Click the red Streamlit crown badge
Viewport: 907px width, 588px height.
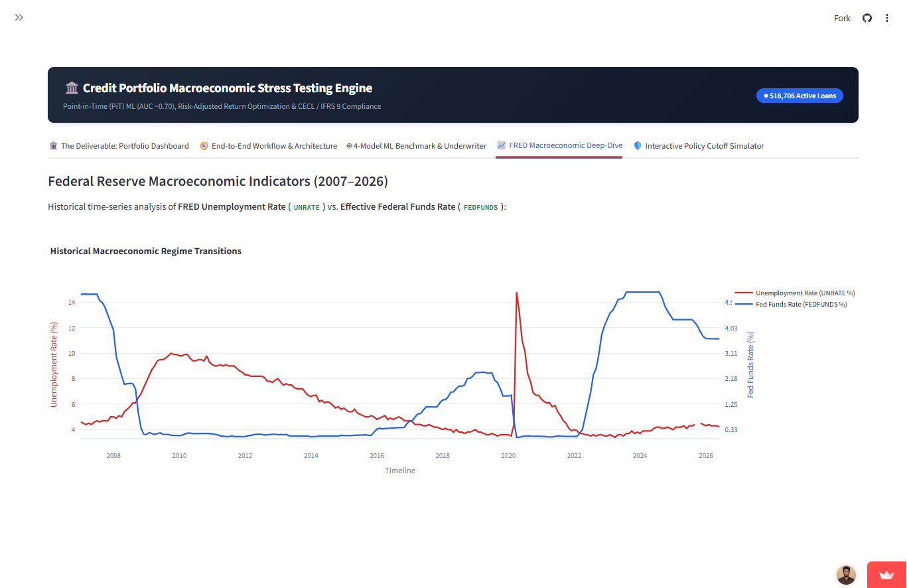tap(887, 575)
